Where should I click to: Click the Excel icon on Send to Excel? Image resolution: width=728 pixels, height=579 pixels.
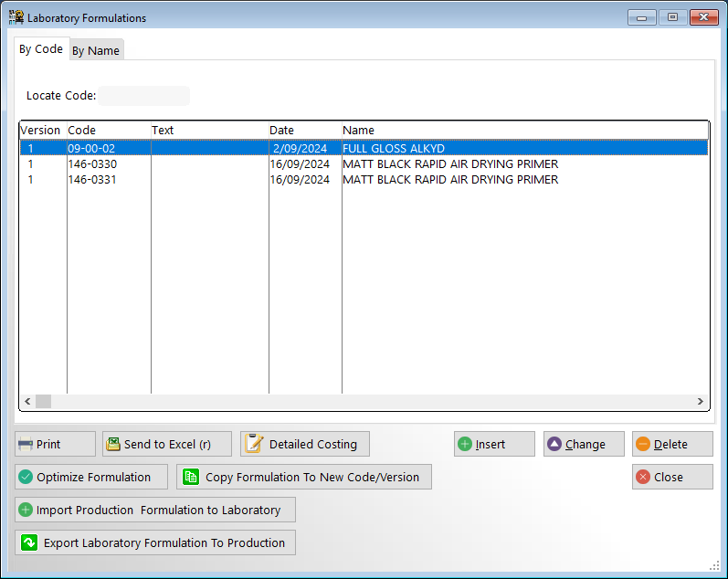[113, 445]
